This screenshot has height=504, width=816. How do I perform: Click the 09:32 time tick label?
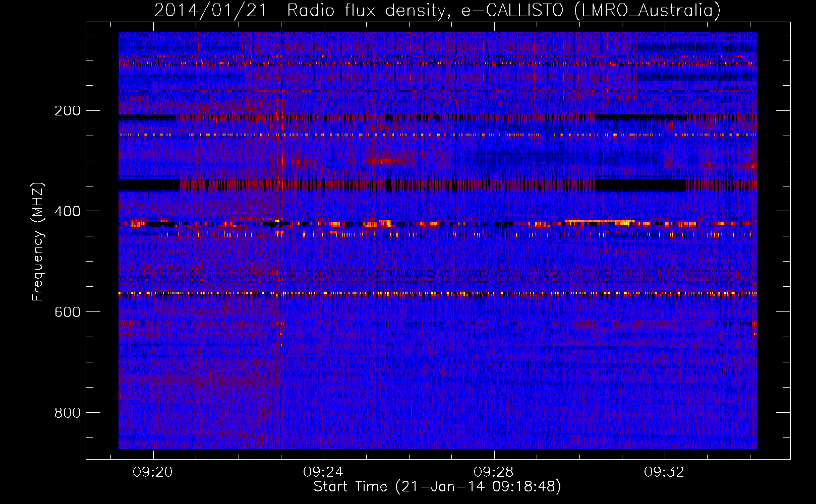(664, 472)
